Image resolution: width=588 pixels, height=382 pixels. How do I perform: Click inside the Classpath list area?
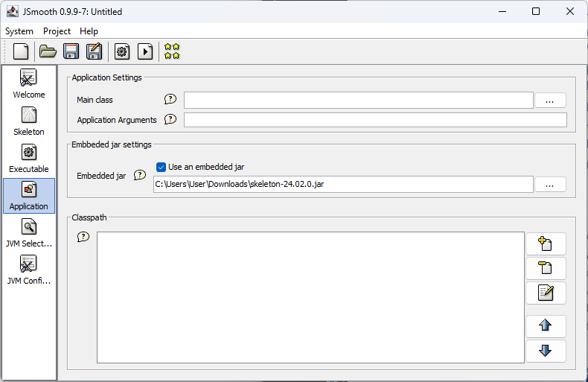click(310, 298)
